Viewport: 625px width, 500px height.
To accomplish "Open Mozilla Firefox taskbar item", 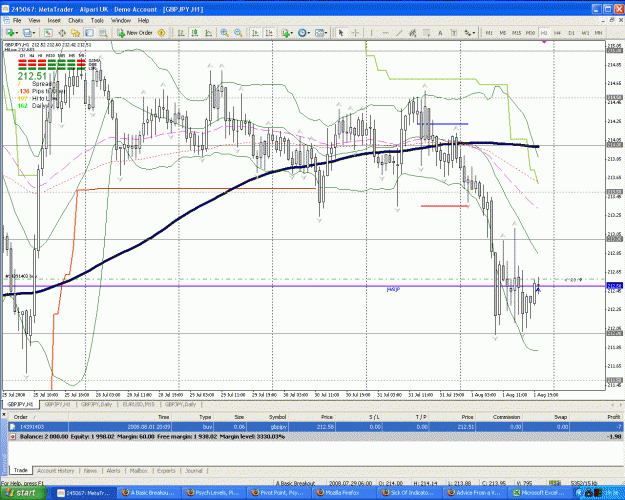I will point(346,493).
